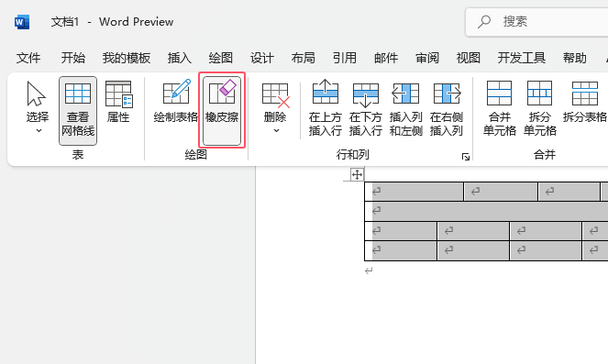
Task: Switch to the 设计 tab
Action: click(261, 58)
